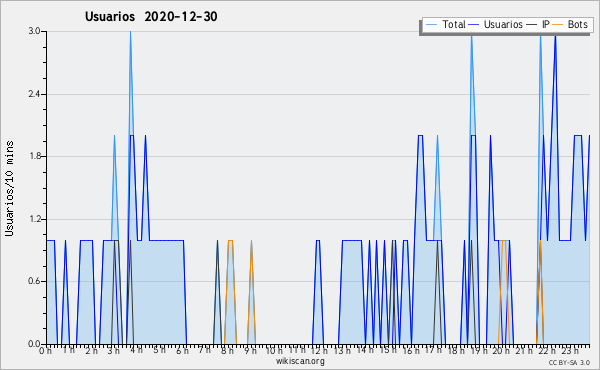Click the '10 h' x-axis label

click(x=274, y=351)
